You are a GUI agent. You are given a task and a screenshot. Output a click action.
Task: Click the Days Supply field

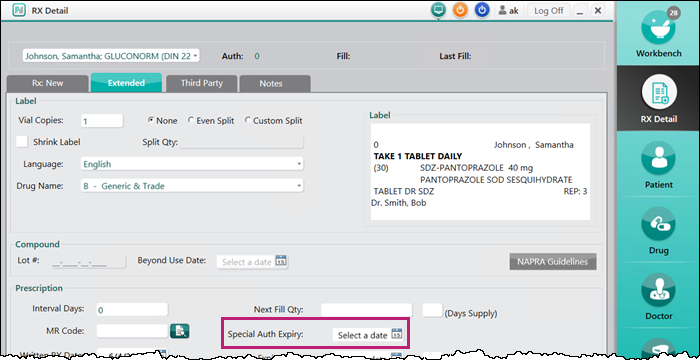[432, 310]
